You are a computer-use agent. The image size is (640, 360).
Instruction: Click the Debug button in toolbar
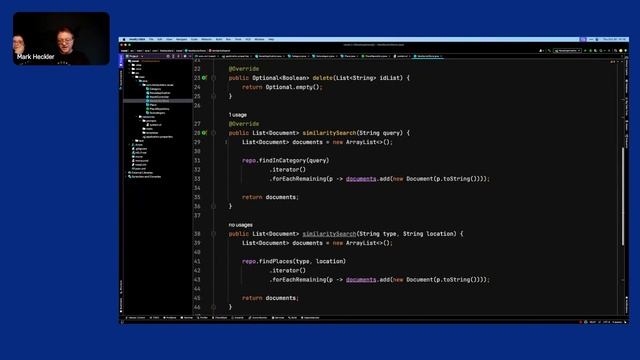tap(590, 51)
